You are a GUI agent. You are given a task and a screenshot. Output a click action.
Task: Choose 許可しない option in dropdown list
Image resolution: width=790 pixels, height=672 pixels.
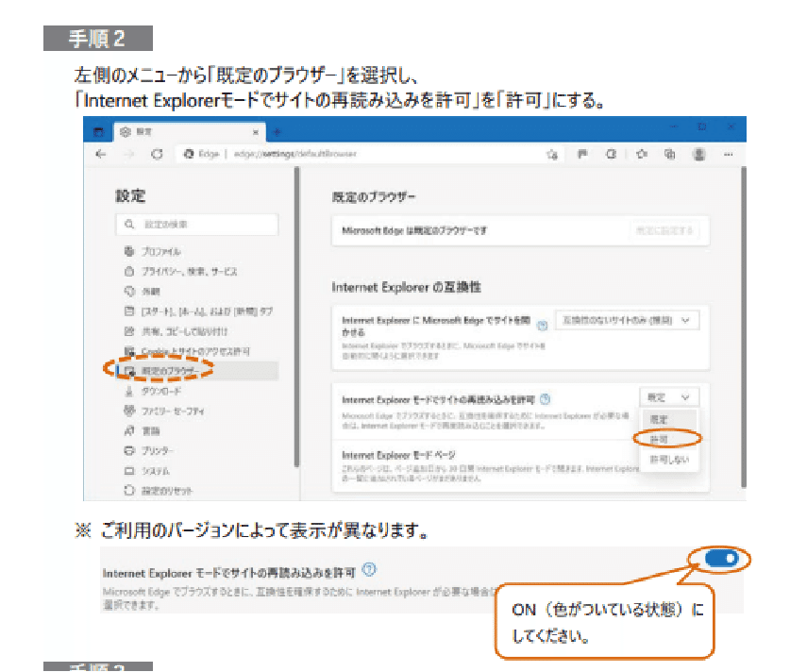(x=669, y=460)
